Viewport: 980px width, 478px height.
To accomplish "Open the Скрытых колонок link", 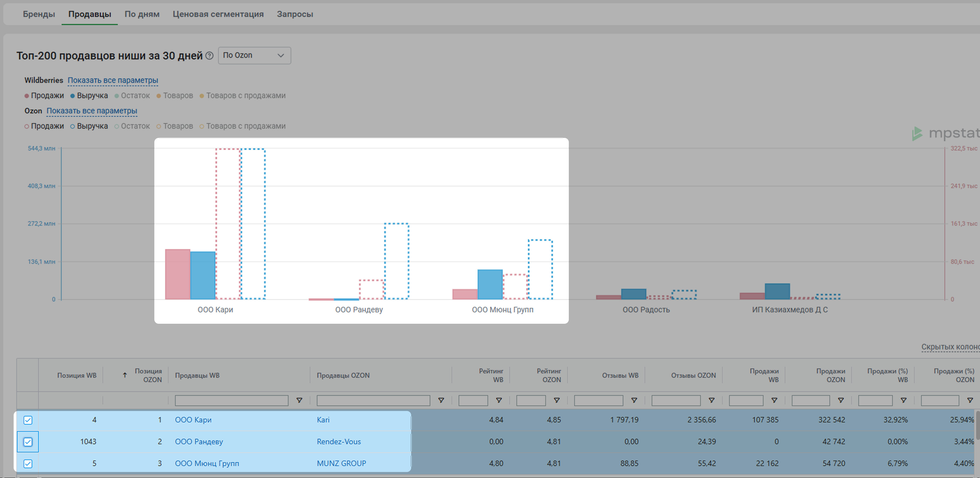I will [950, 347].
